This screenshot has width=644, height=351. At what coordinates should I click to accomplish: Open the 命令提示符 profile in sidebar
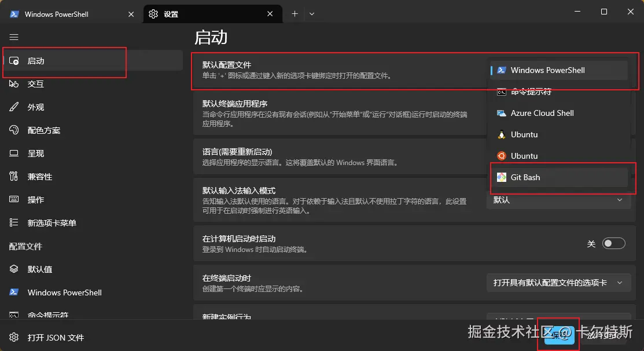[93, 315]
